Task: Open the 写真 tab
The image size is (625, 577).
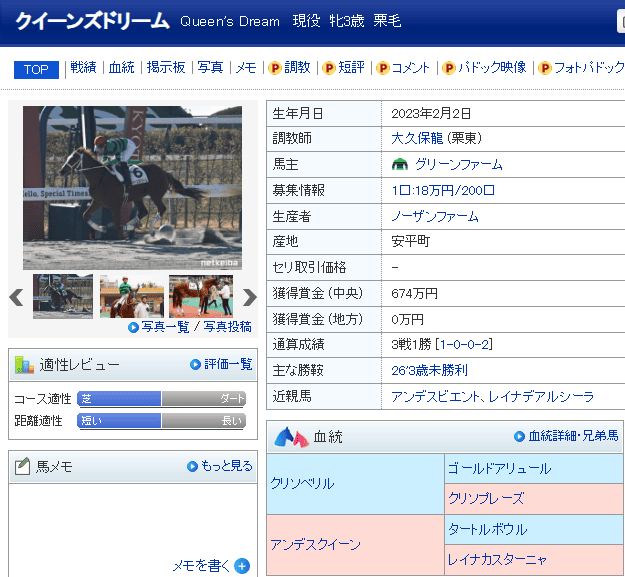Action: point(210,67)
